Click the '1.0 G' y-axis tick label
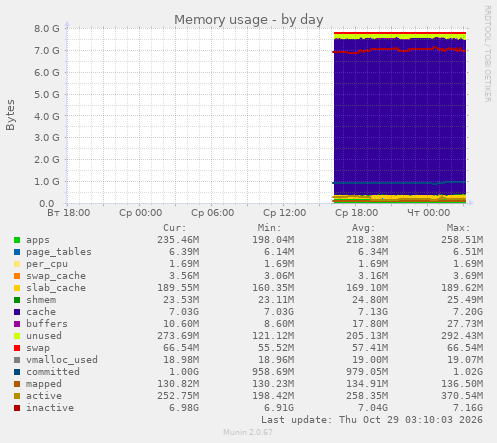Viewport: 497px width, 443px height. pyautogui.click(x=47, y=182)
